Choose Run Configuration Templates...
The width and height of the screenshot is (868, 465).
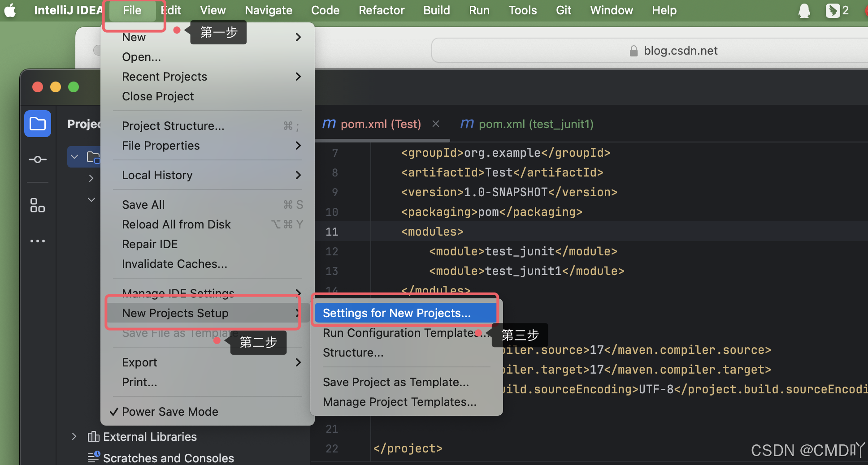click(406, 333)
